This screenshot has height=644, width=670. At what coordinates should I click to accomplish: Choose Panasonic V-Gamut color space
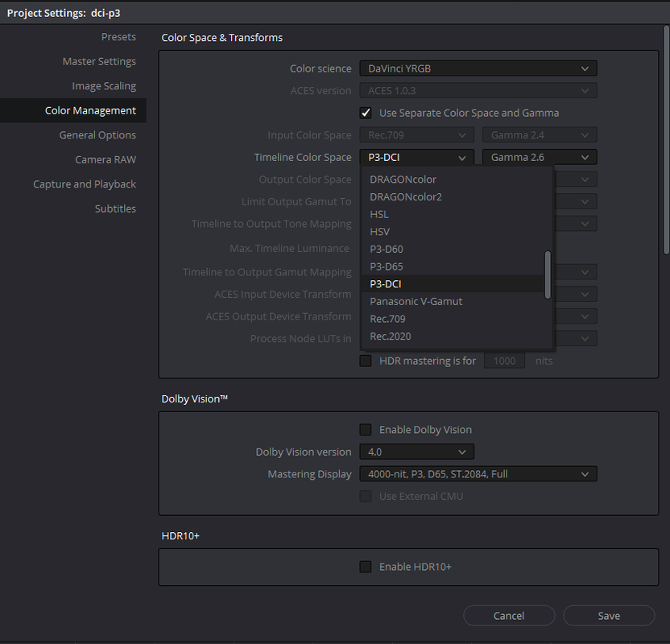point(453,302)
